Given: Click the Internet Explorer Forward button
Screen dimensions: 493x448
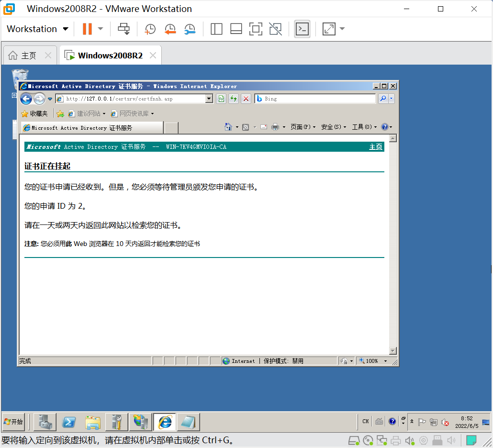Looking at the screenshot, I should click(x=39, y=99).
